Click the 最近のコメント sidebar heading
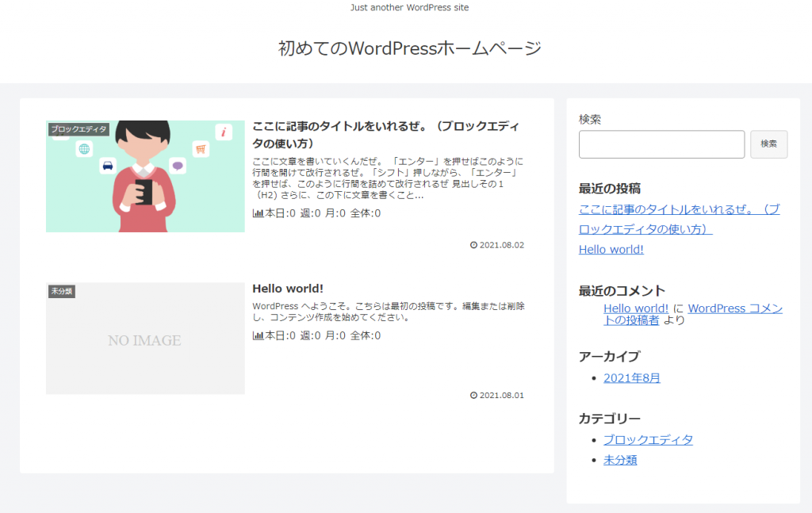Screen dimensions: 812x513 pyautogui.click(x=622, y=291)
